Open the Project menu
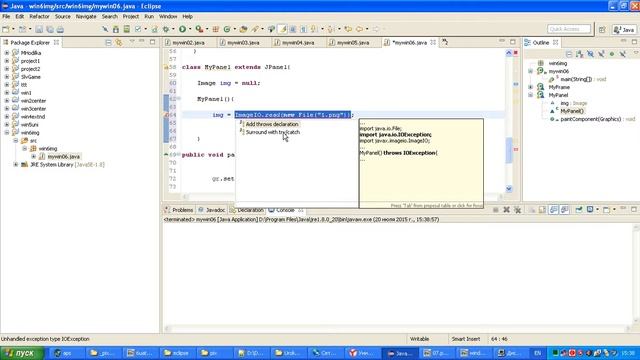Image resolution: width=640 pixels, height=360 pixels. tap(131, 16)
